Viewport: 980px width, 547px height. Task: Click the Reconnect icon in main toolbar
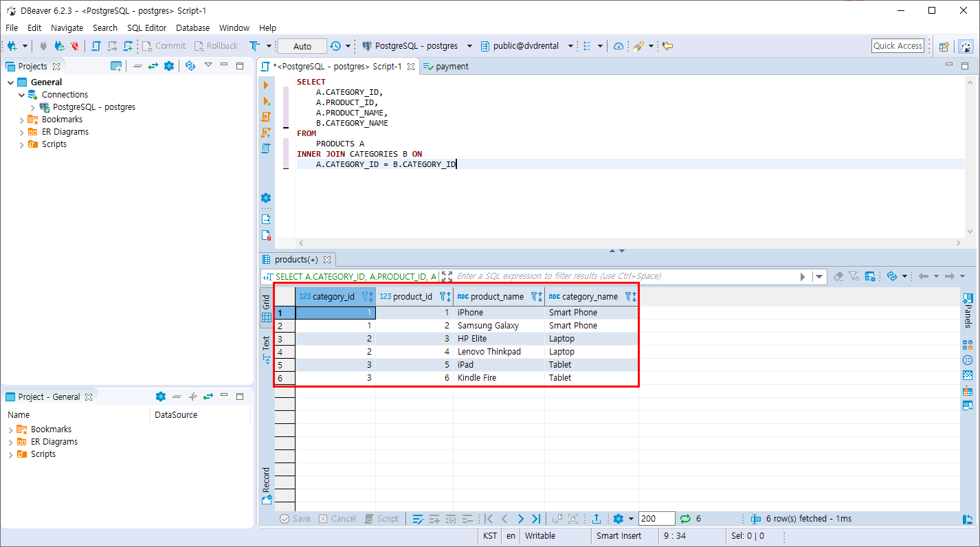click(59, 46)
